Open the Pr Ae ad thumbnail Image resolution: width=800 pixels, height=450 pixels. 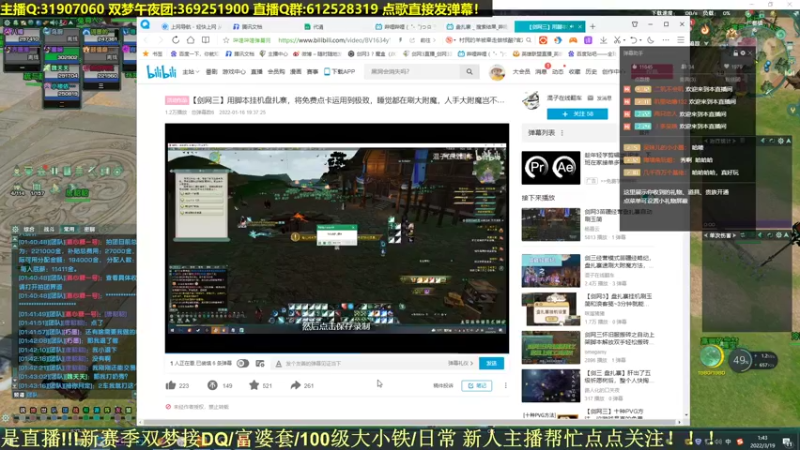551,167
